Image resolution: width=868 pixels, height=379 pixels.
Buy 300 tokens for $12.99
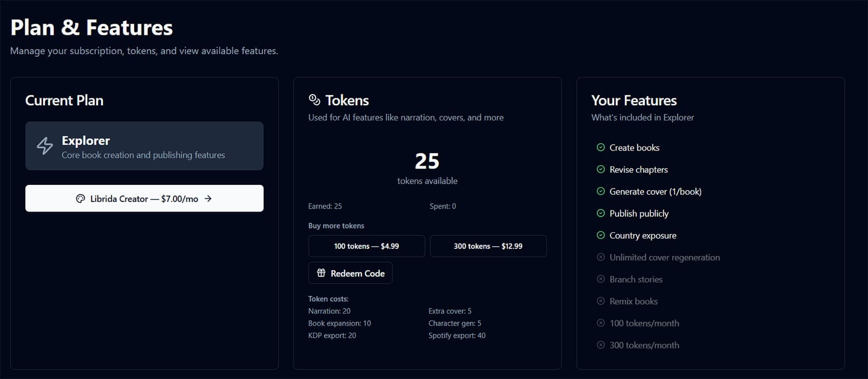click(488, 246)
